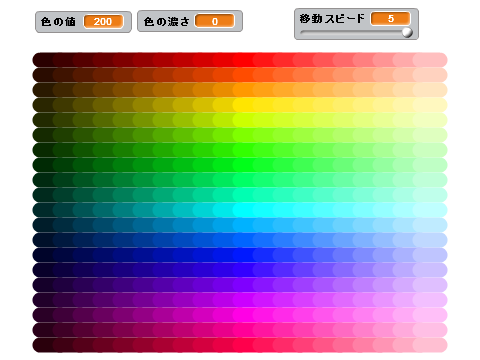Screen dimensions: 480x360
Task: Pick the pure saturated red swatch
Action: coord(243,60)
